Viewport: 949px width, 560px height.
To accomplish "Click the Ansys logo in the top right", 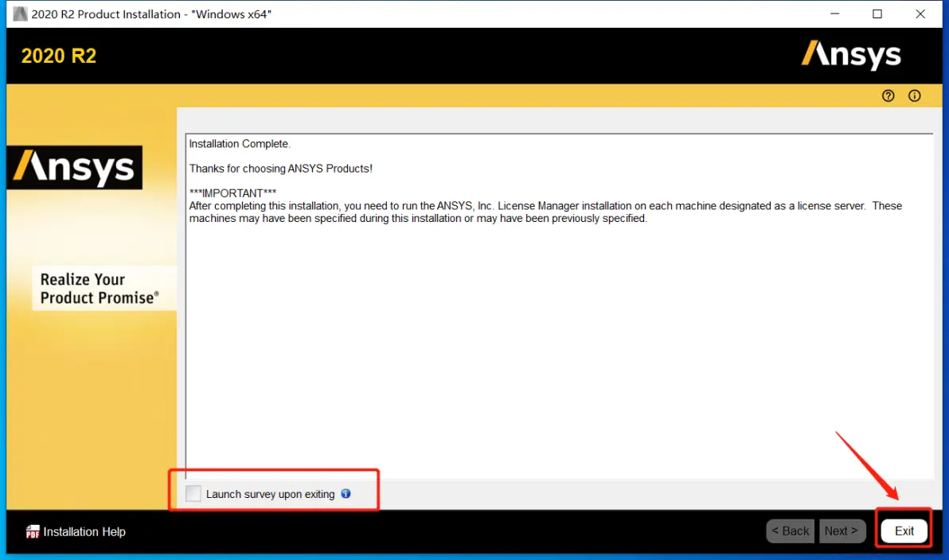I will pyautogui.click(x=851, y=55).
